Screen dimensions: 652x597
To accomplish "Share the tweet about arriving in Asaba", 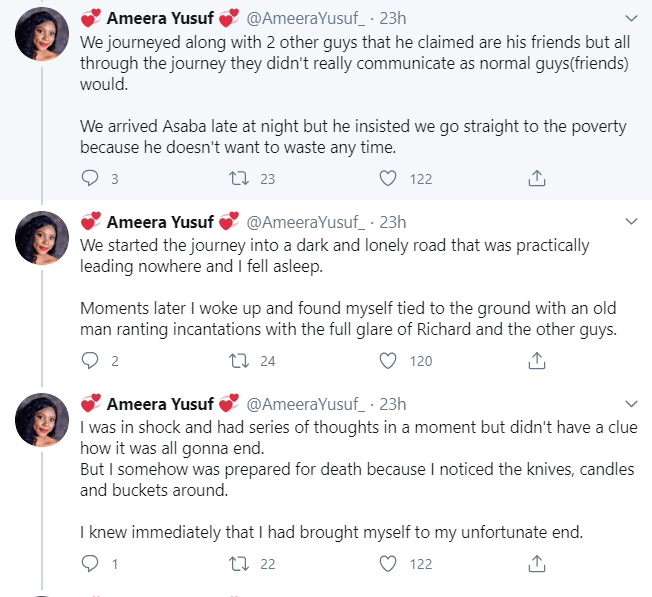I will [x=536, y=179].
